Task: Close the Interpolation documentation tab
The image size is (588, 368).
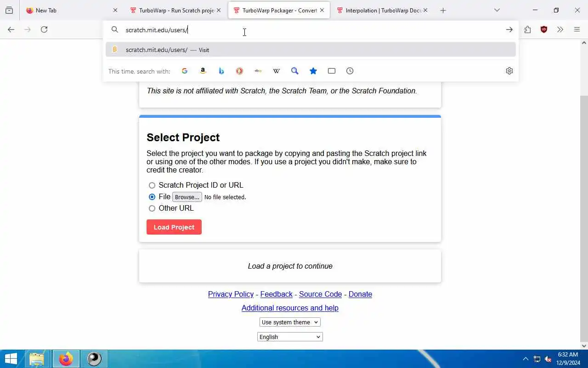Action: pyautogui.click(x=425, y=10)
